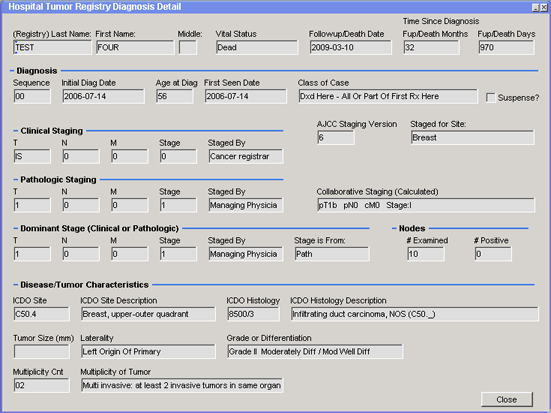This screenshot has height=413, width=551.
Task: Click the Class of Case field
Action: pyautogui.click(x=388, y=96)
